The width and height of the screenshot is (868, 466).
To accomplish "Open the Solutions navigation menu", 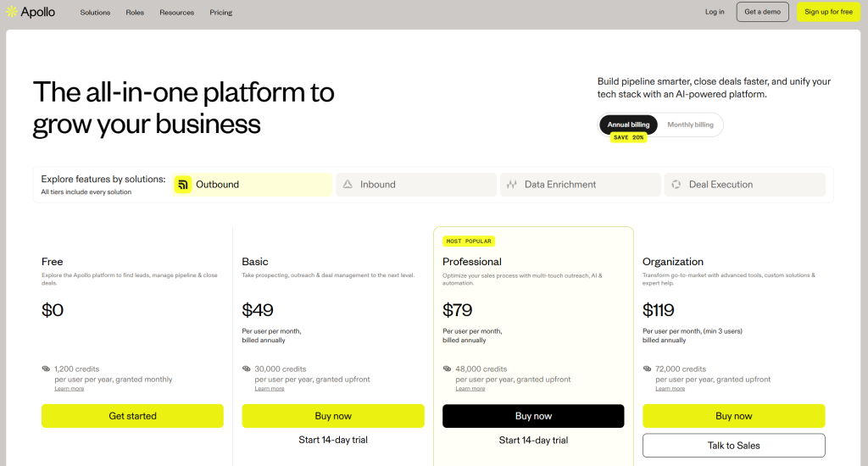I will click(95, 13).
